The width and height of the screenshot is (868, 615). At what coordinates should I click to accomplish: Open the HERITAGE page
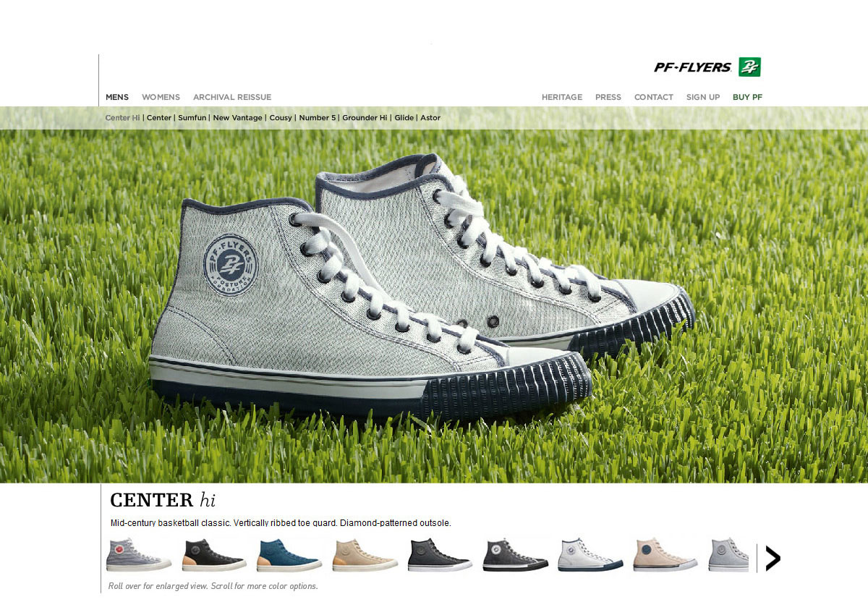click(x=562, y=97)
